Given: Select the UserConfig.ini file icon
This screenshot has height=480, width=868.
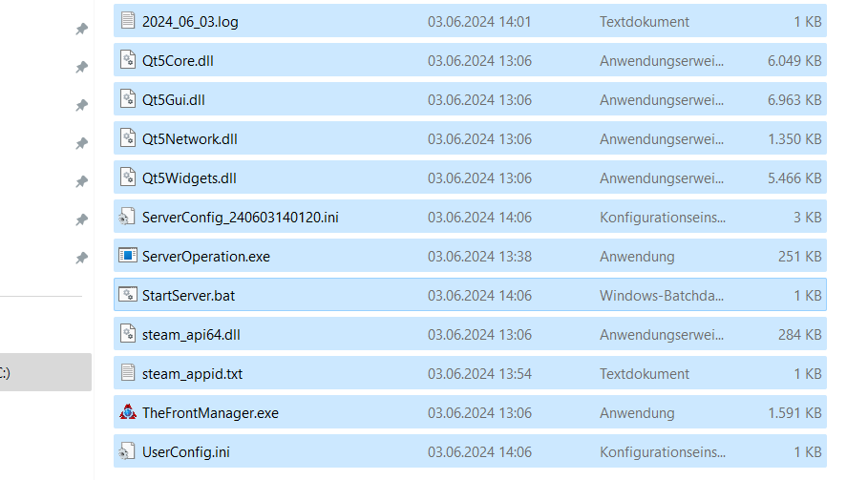Looking at the screenshot, I should pyautogui.click(x=127, y=451).
